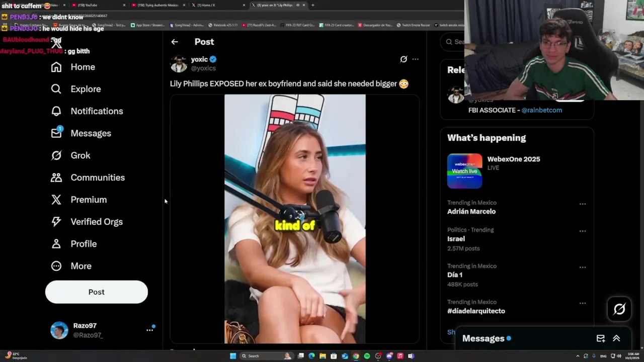Click the X logo in the sidebar
The height and width of the screenshot is (362, 644).
click(56, 44)
